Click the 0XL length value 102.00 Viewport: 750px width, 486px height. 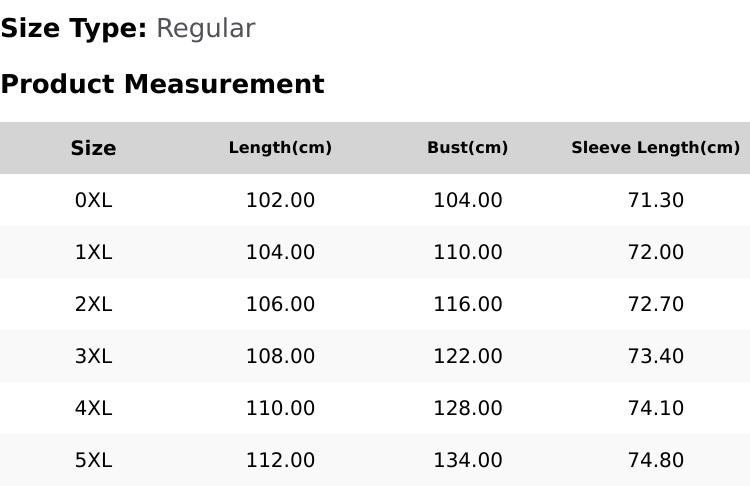(280, 200)
